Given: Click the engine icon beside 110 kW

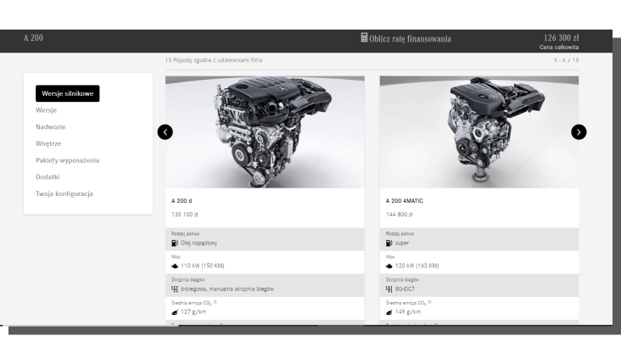Looking at the screenshot, I should point(175,266).
